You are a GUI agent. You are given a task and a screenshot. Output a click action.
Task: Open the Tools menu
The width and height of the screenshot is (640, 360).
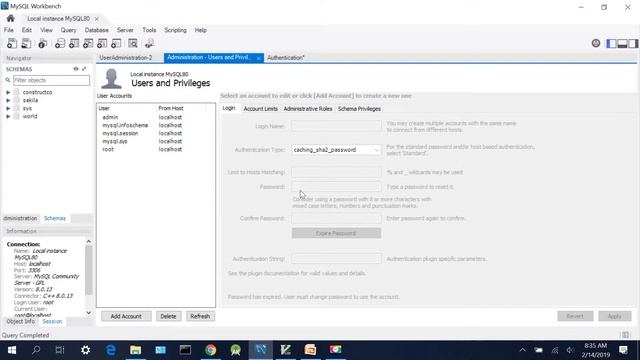click(149, 30)
